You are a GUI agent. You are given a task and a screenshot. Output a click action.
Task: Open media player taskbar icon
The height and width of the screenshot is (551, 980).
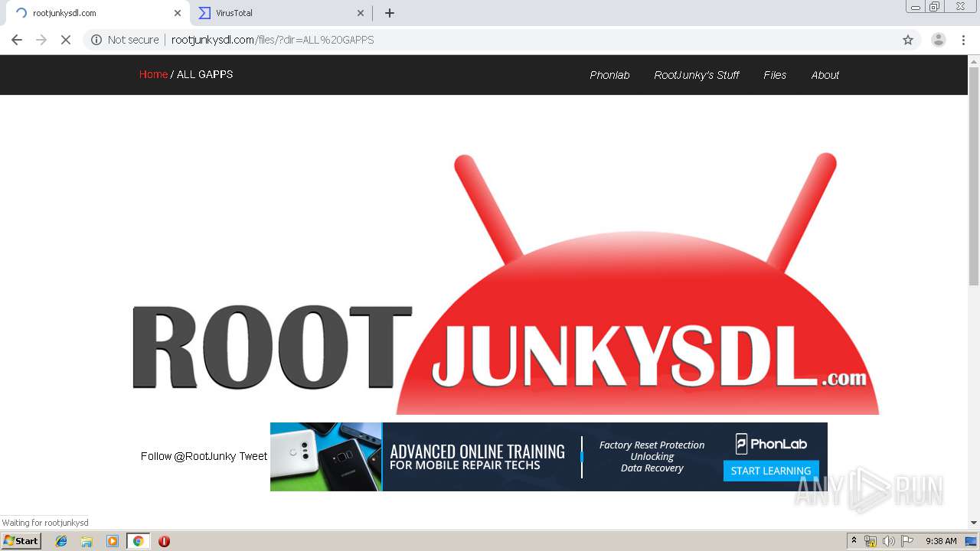(113, 541)
